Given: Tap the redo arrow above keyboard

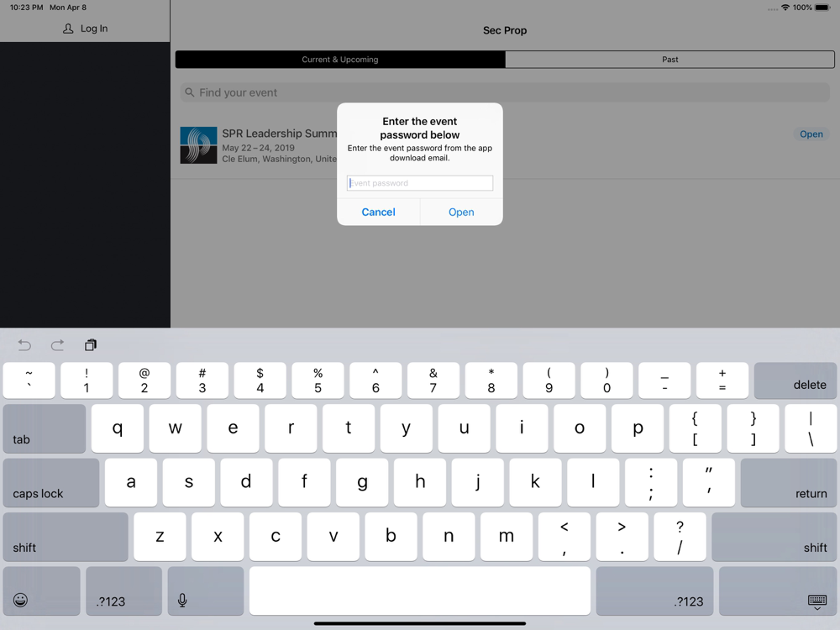Looking at the screenshot, I should (x=57, y=345).
